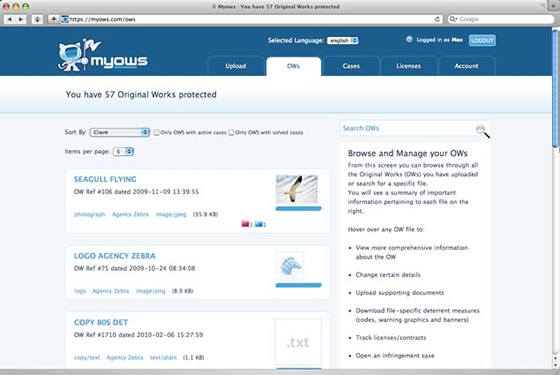This screenshot has width=560, height=375.
Task: Click Track licenses/contracts bullet
Action: [x=391, y=338]
